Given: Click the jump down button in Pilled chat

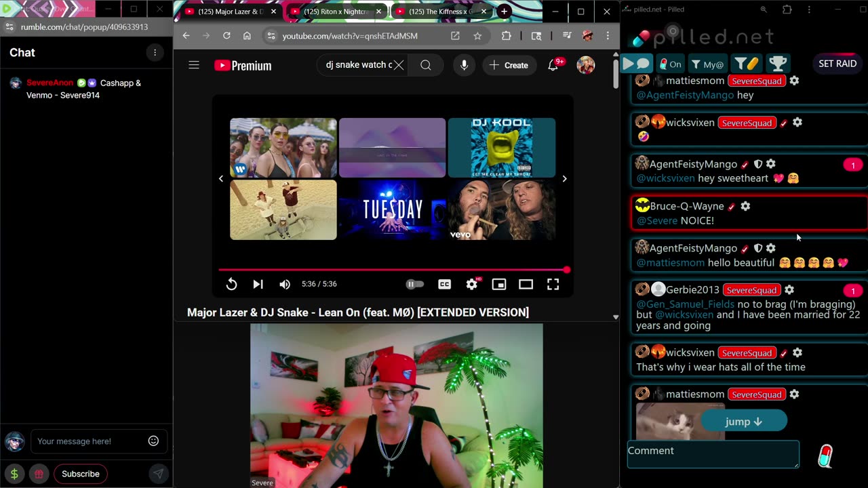Looking at the screenshot, I should pos(744,422).
